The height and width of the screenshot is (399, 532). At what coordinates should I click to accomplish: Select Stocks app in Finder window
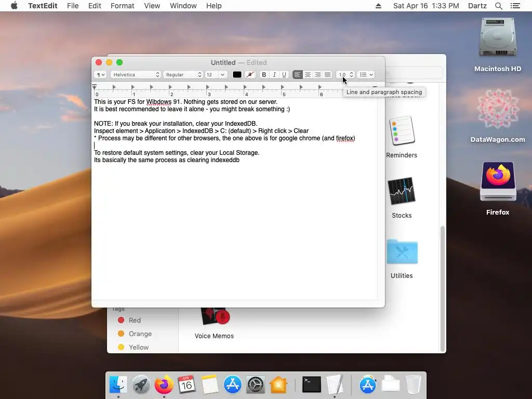402,191
